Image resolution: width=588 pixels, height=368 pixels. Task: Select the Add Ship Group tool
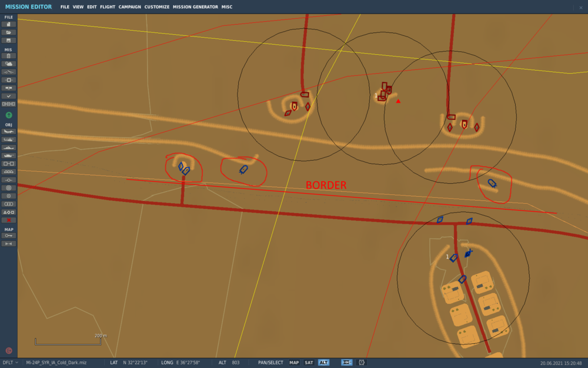coord(9,148)
